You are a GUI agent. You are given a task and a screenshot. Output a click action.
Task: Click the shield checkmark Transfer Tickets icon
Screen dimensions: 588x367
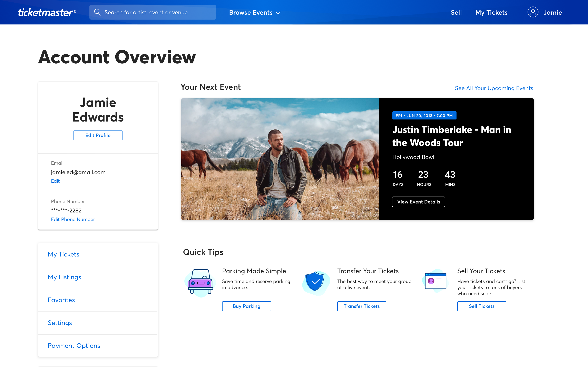coord(317,281)
